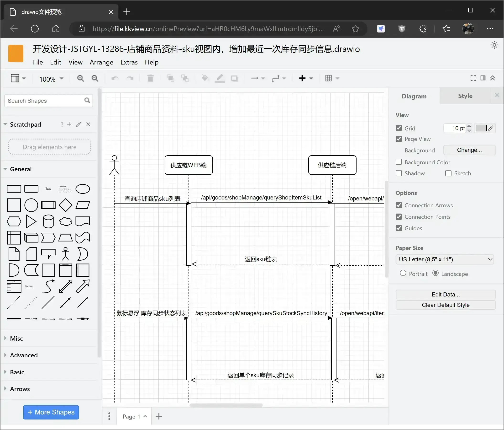
Task: Click the Undo arrow icon
Action: pyautogui.click(x=115, y=79)
